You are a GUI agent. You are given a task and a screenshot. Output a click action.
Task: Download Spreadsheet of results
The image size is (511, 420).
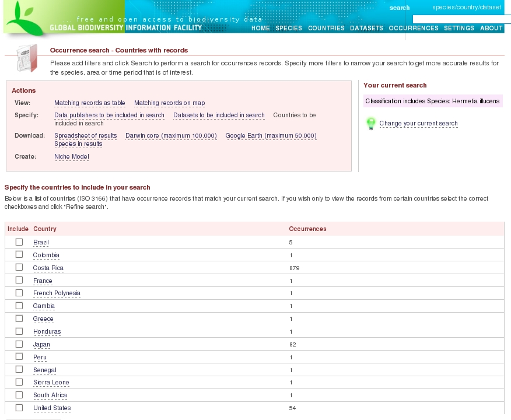tap(85, 135)
